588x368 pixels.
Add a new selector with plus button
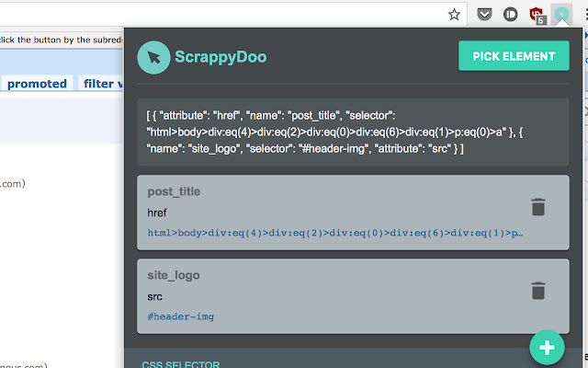coord(547,348)
